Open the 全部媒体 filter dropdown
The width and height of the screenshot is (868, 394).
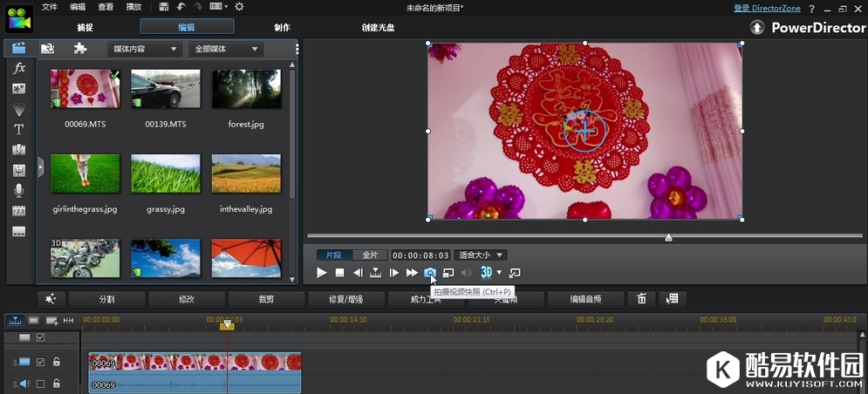(x=225, y=50)
